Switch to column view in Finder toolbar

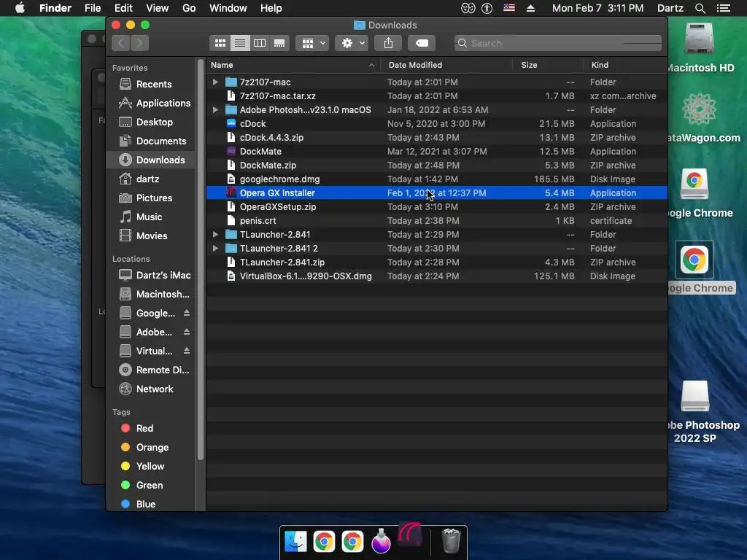click(x=260, y=43)
